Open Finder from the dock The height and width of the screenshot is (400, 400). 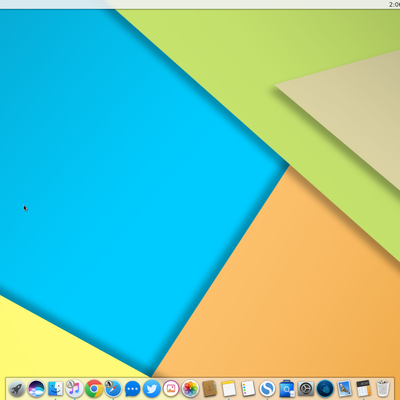click(55, 388)
